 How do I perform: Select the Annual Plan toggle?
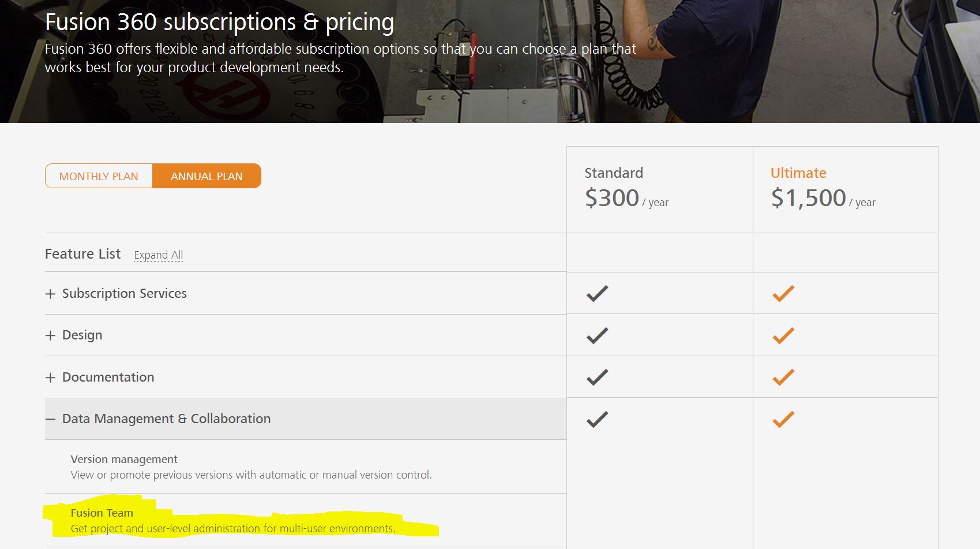[206, 176]
